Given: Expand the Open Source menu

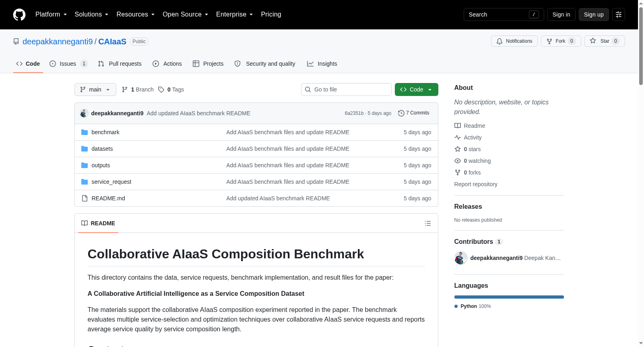Looking at the screenshot, I should pos(185,15).
